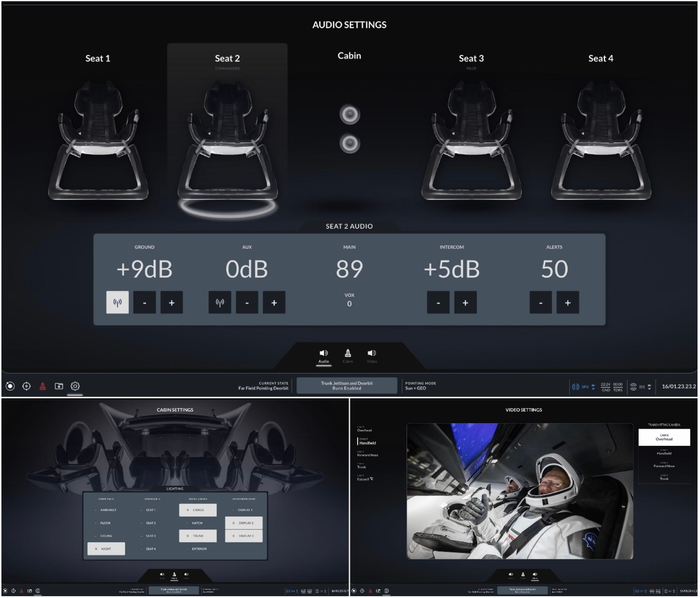Toggle the broadcast icon under GROUND audio
This screenshot has height=598, width=700.
(118, 303)
